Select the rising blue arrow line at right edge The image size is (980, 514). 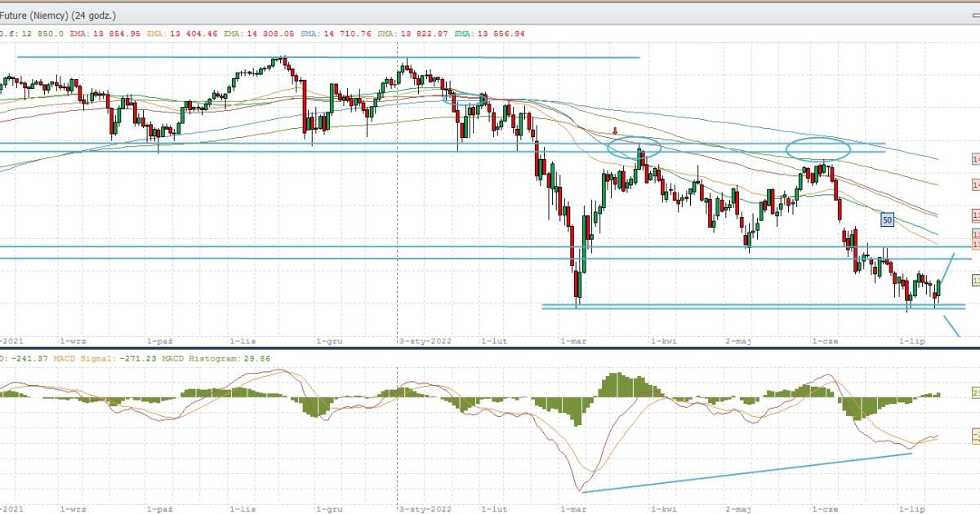click(947, 267)
